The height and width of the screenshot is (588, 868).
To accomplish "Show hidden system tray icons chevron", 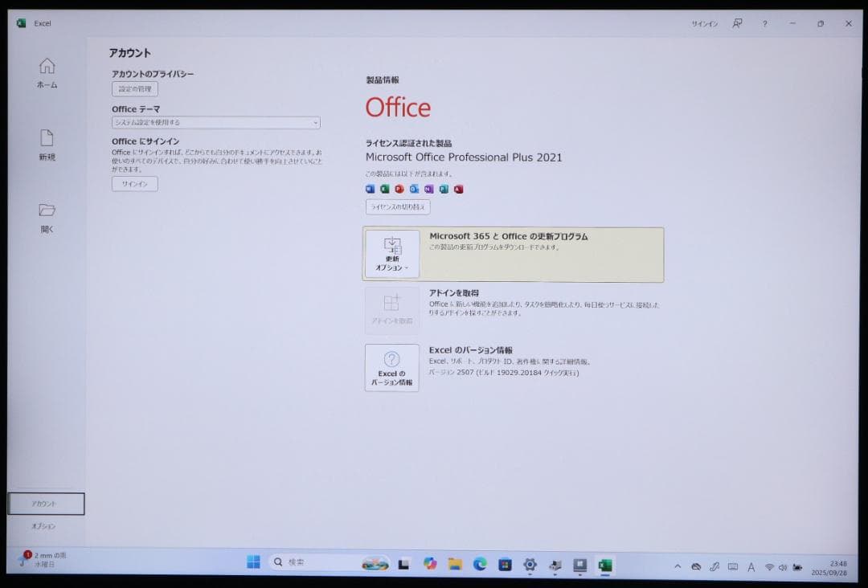I will pos(678,566).
